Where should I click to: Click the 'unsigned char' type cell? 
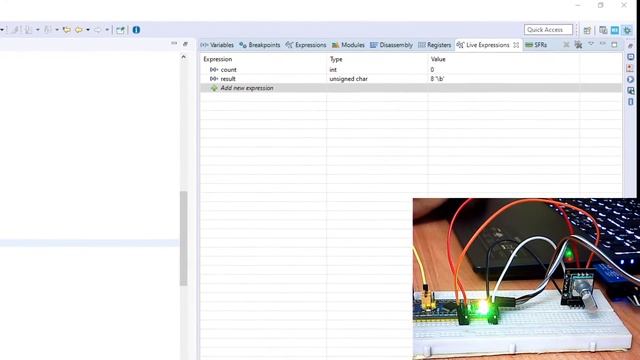coord(349,79)
